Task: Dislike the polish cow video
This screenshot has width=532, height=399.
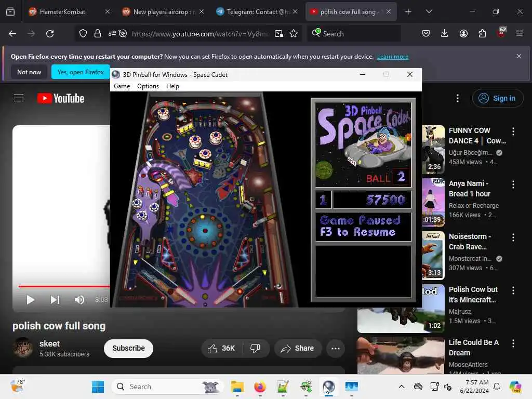Action: tap(255, 349)
